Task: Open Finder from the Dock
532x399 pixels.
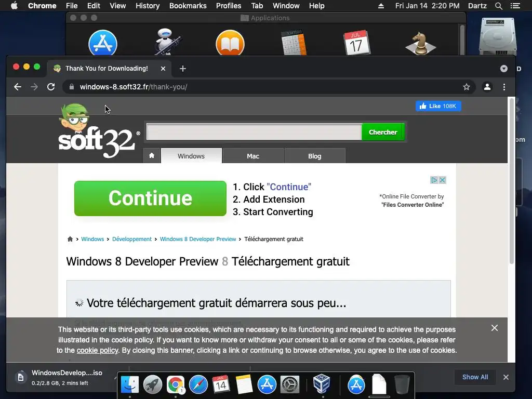Action: point(130,385)
